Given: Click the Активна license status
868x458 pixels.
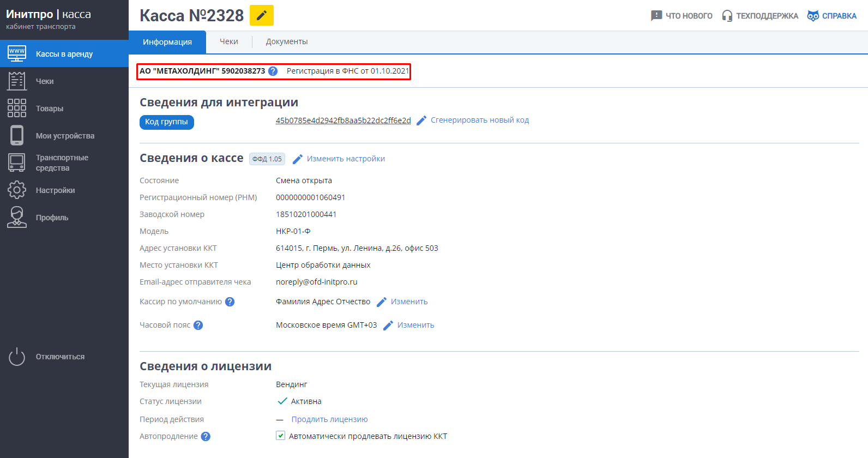Looking at the screenshot, I should pyautogui.click(x=306, y=401).
